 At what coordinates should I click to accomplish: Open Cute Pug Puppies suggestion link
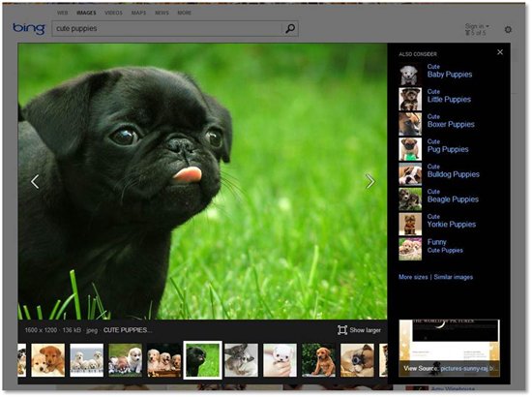coord(448,145)
